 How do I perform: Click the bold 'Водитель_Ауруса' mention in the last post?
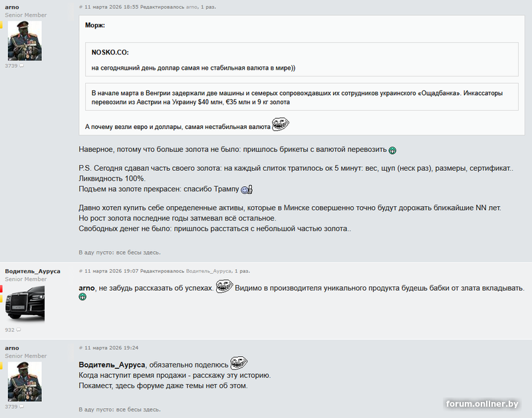click(112, 365)
